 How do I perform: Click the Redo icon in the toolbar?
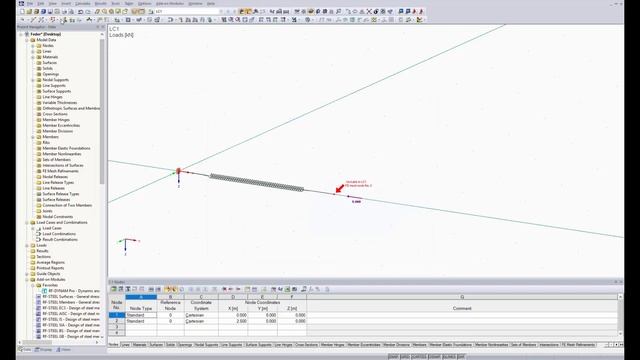tap(88, 12)
